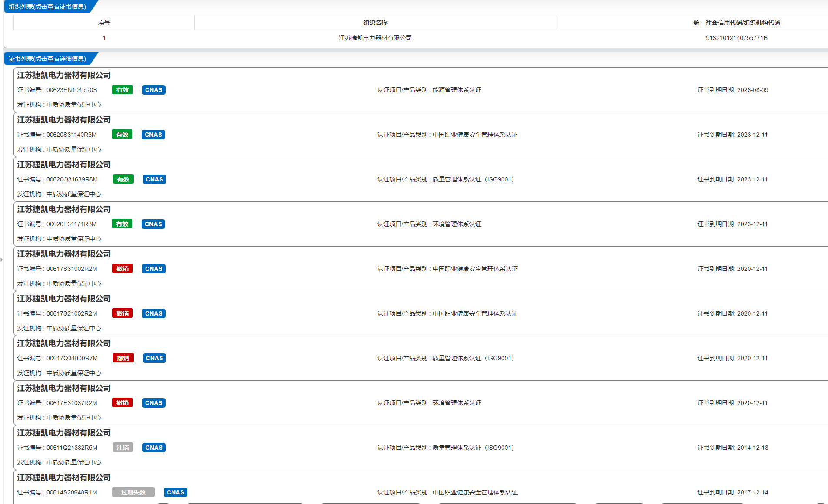Select the 过期失效 badge for certificate 00614S20648R1M
828x504 pixels.
(133, 492)
